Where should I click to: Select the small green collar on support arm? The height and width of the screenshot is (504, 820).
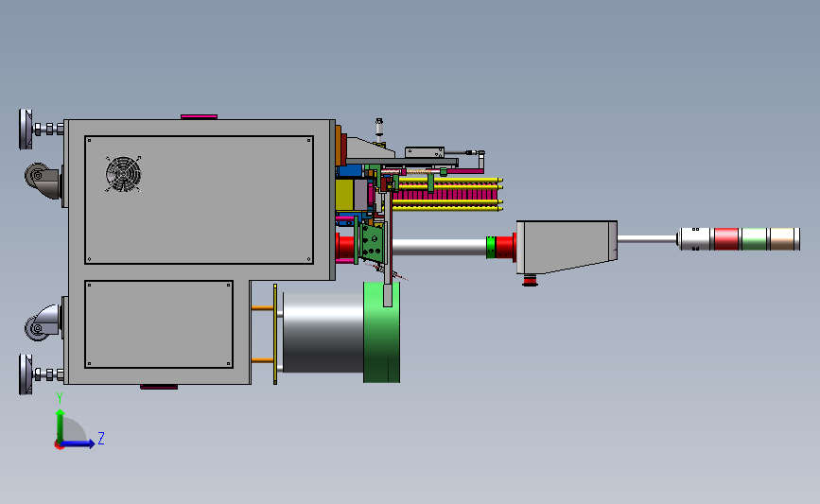pos(491,248)
